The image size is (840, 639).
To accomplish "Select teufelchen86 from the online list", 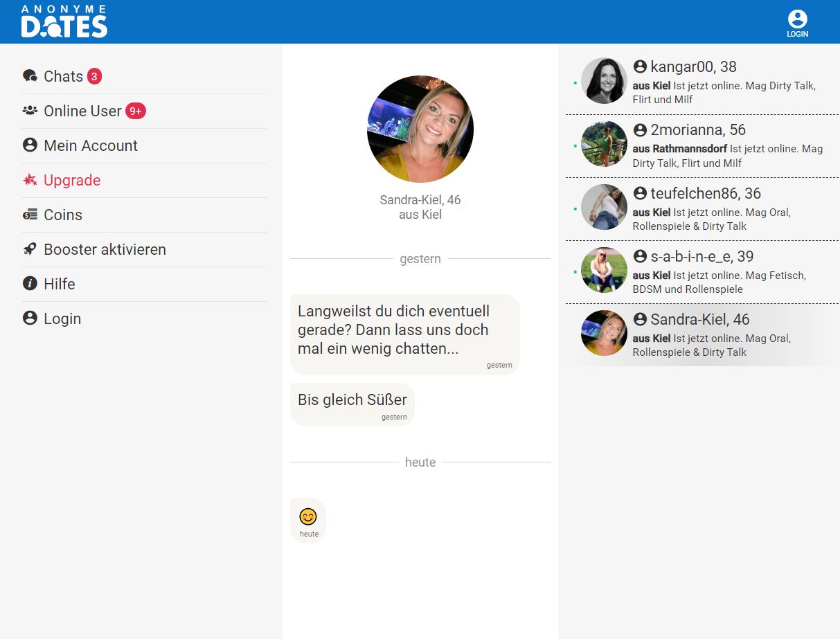I will 705,193.
